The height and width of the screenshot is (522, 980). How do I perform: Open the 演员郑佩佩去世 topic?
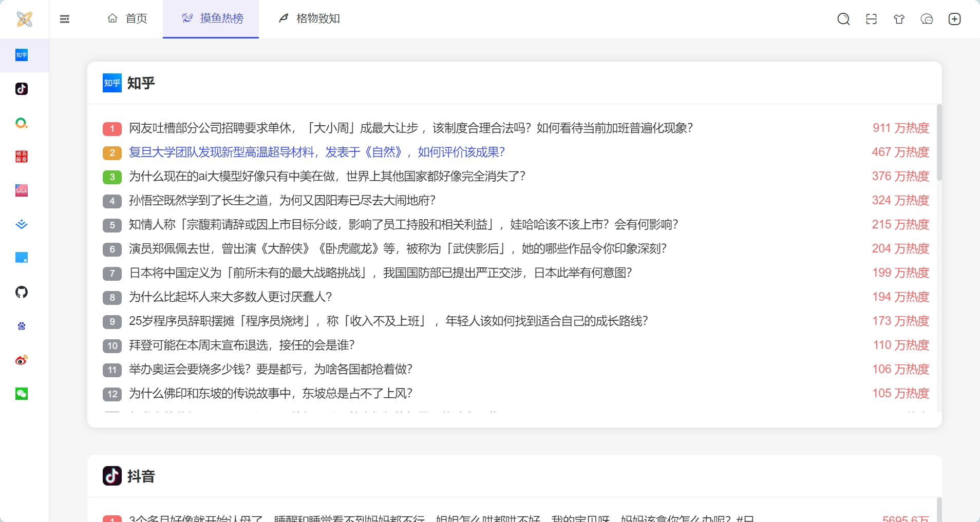click(398, 248)
